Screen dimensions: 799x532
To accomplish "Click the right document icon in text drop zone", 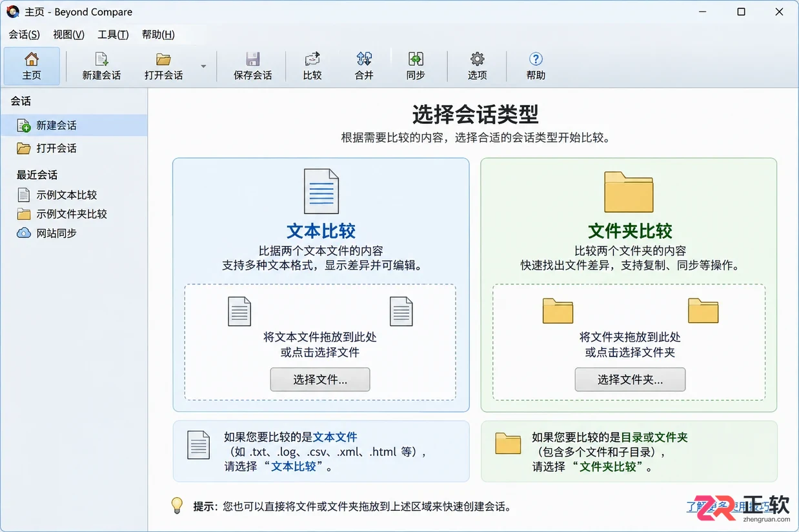I will 401,311.
